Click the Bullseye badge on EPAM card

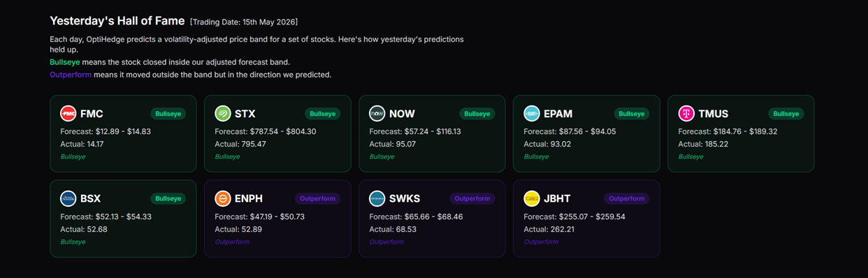[632, 113]
